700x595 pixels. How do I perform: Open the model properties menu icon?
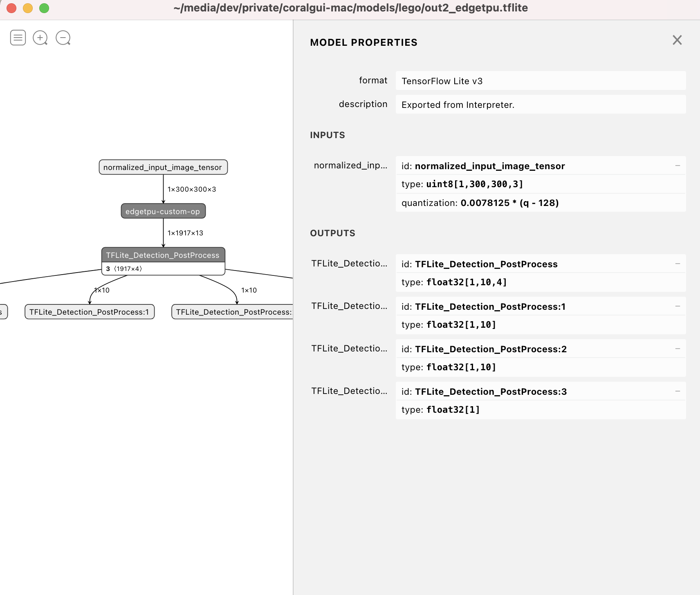(x=18, y=38)
